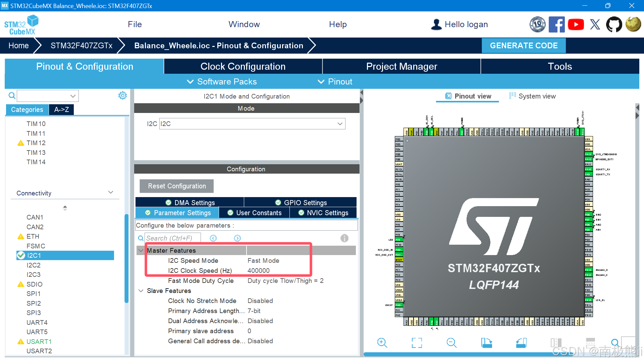
Task: Click the pin search icon under chip
Action: [615, 343]
